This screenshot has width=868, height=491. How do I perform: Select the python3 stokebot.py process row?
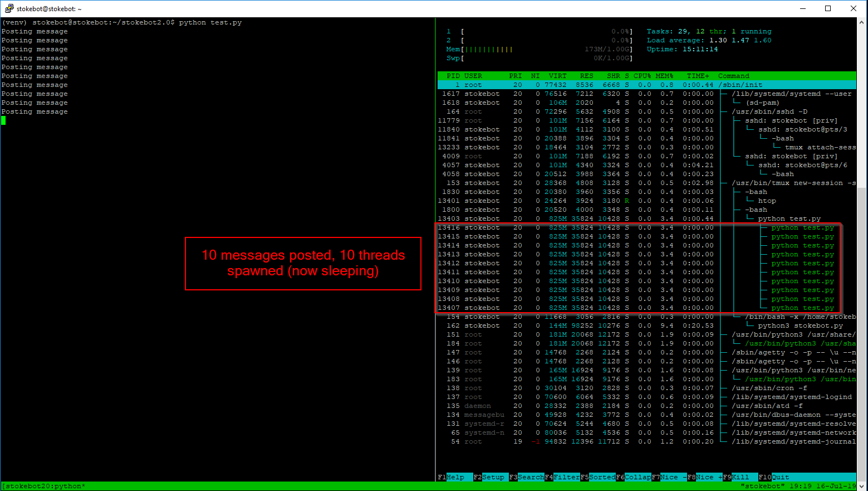pyautogui.click(x=647, y=325)
